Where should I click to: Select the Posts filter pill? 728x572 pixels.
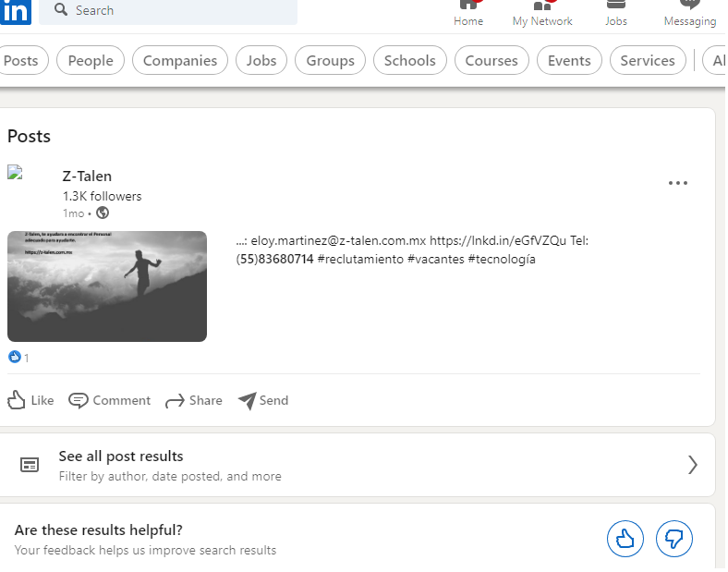23,60
